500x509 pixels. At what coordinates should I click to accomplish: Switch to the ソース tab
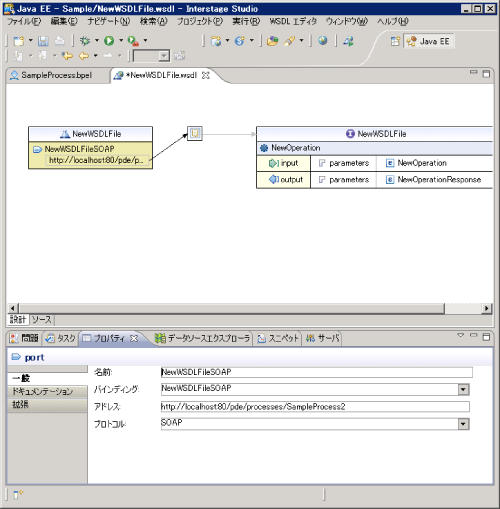coord(42,320)
